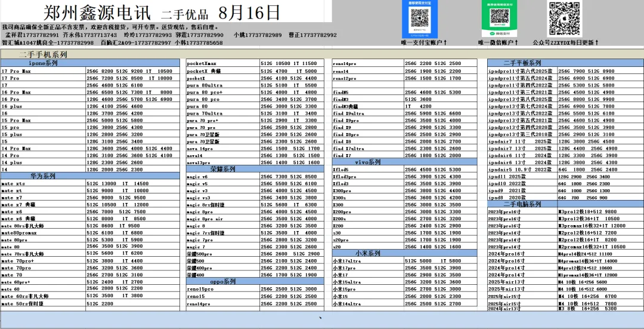Select the date '8月16日'
The height and width of the screenshot is (329, 644).
249,13
